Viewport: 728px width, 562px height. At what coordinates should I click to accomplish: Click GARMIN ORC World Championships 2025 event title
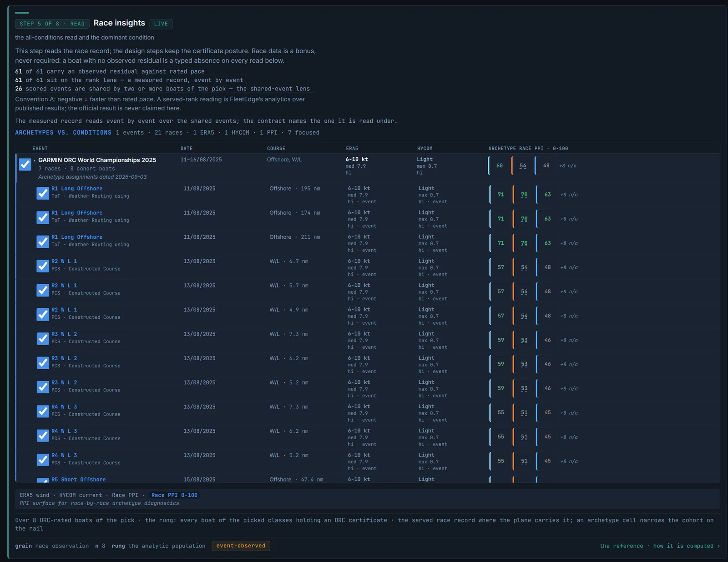97,160
